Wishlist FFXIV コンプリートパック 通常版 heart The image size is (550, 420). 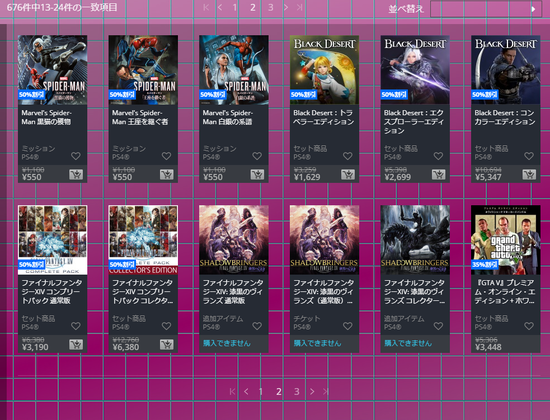pos(76,326)
